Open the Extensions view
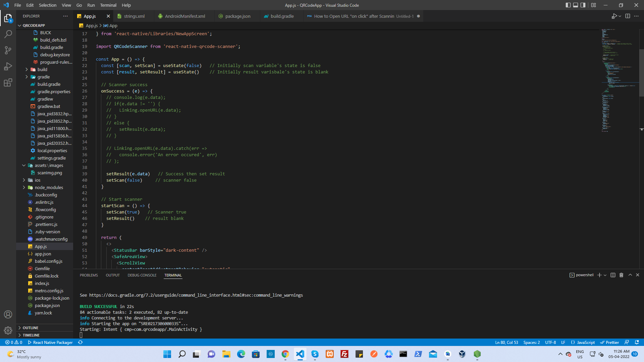 click(8, 82)
